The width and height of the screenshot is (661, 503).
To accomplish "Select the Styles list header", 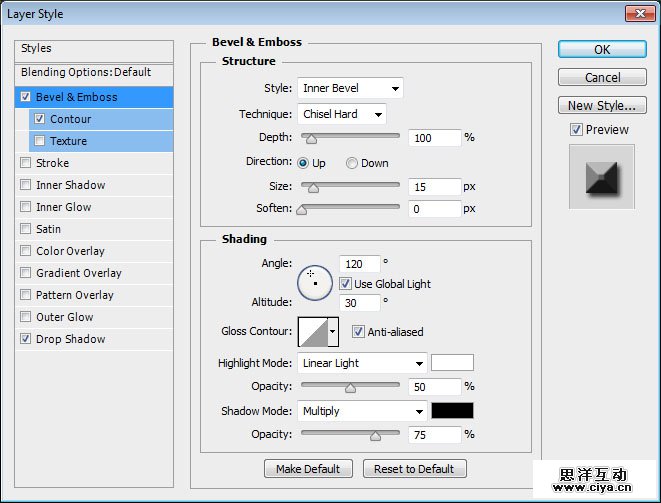I will [x=94, y=51].
